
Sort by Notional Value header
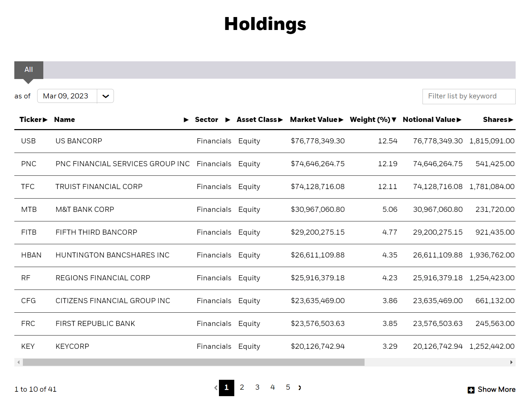(432, 120)
